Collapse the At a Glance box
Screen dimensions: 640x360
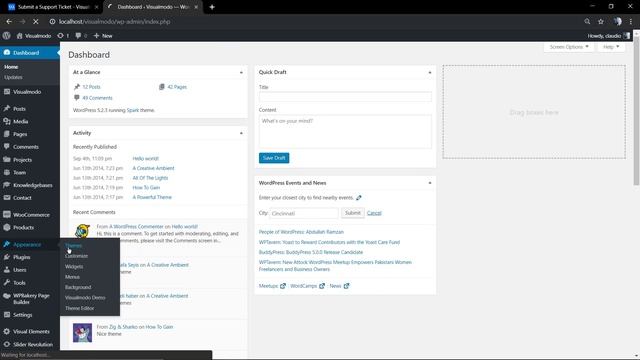pyautogui.click(x=241, y=73)
